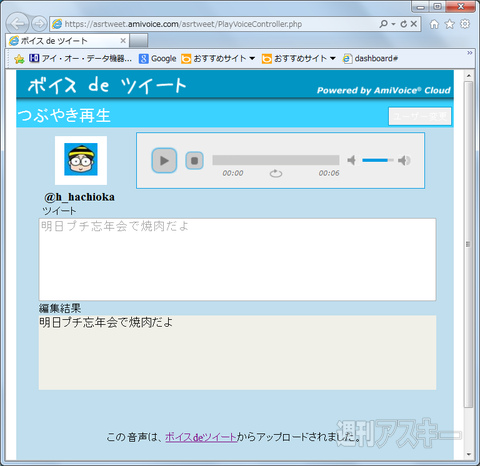Maximize the browser window

click(x=438, y=7)
